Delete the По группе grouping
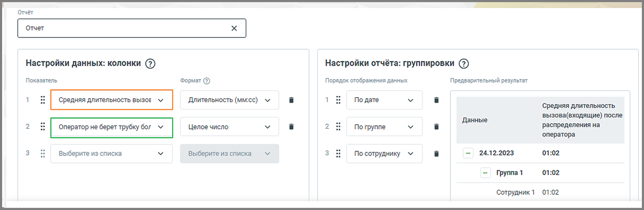 click(x=436, y=127)
